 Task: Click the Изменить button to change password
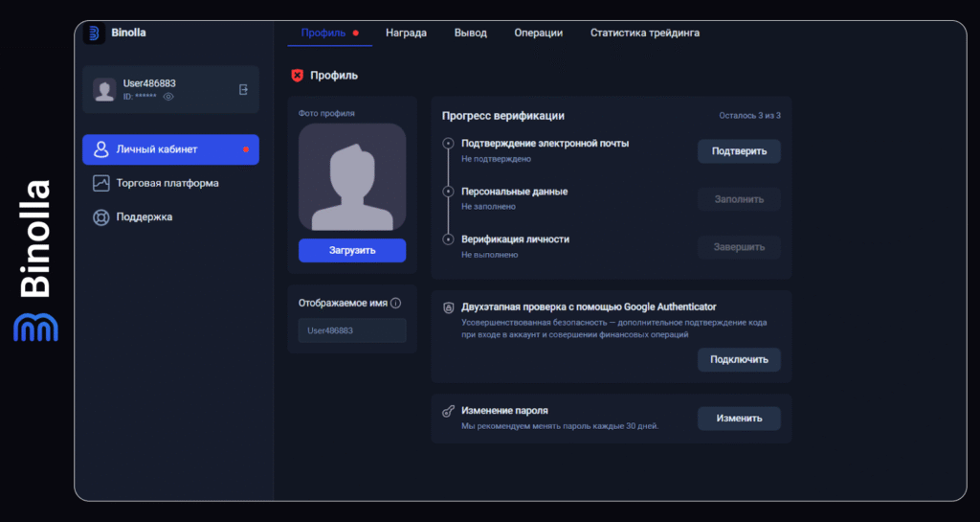[x=738, y=419]
